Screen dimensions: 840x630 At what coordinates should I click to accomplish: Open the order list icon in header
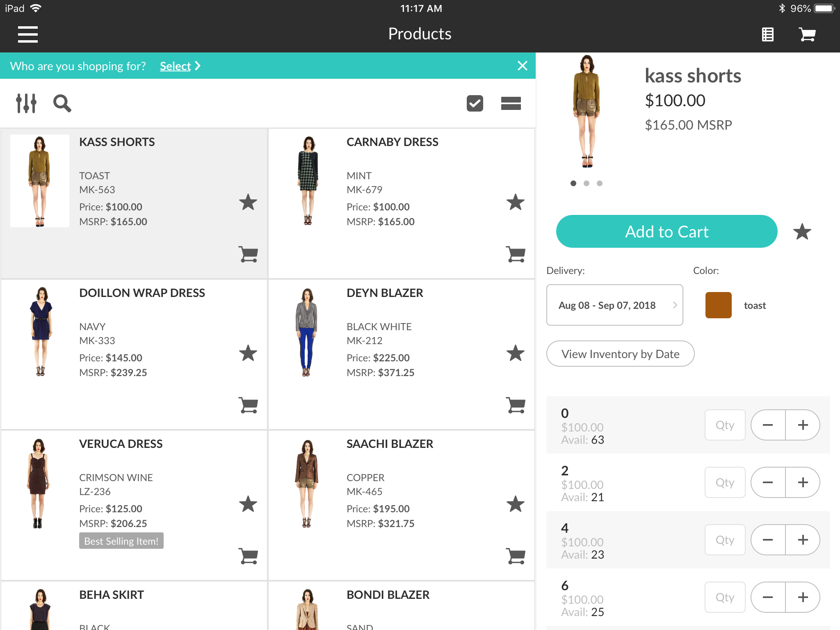tap(768, 34)
